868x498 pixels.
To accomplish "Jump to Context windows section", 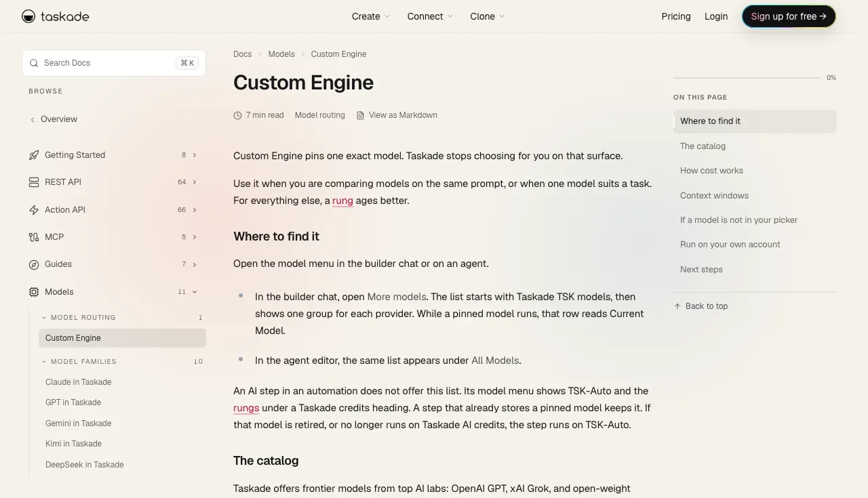I will click(714, 196).
